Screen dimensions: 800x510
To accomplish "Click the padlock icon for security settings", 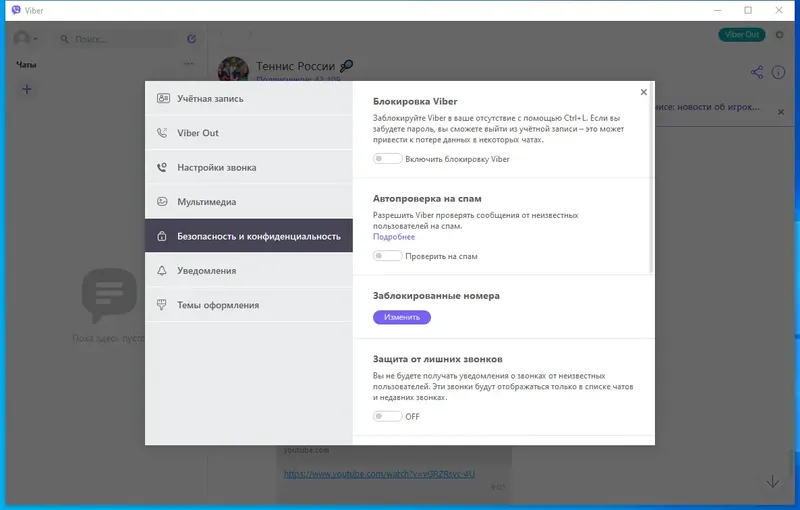I will (x=162, y=236).
